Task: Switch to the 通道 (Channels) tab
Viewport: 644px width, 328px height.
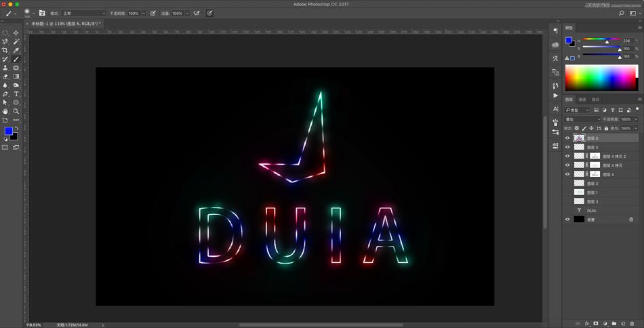Action: [x=582, y=100]
